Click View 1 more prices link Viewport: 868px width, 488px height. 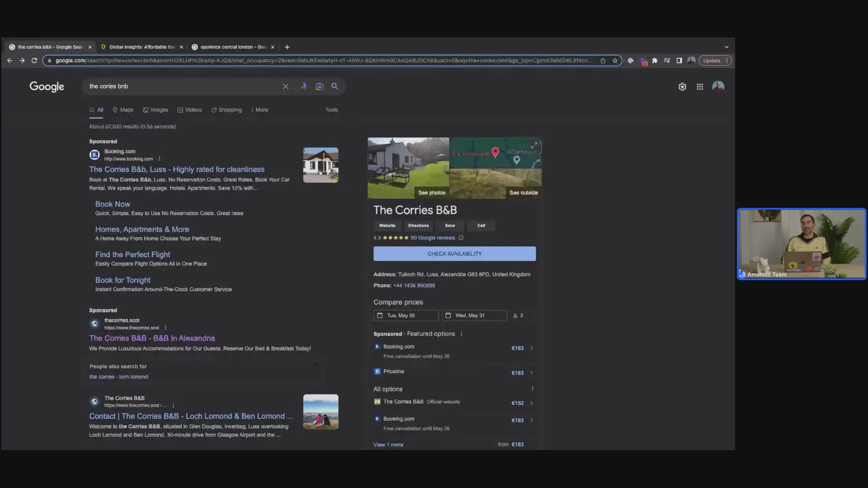point(388,445)
